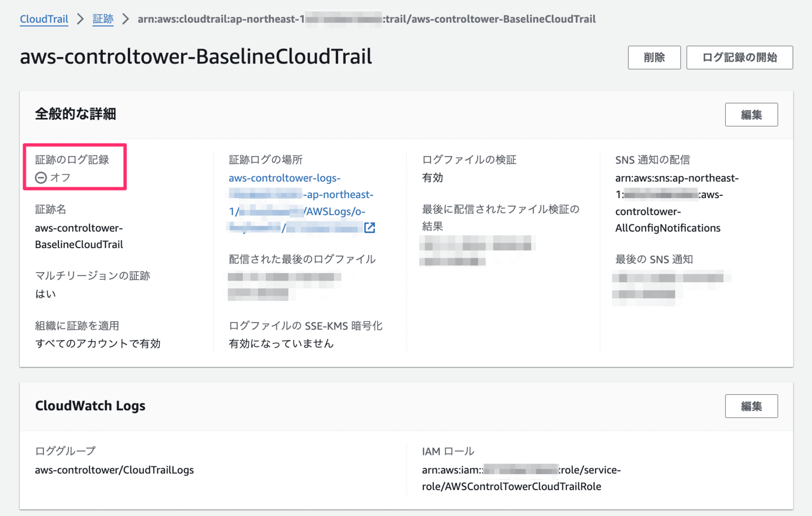This screenshot has height=516, width=812.
Task: Go to the 証跡 breadcrumb link
Action: tap(103, 19)
